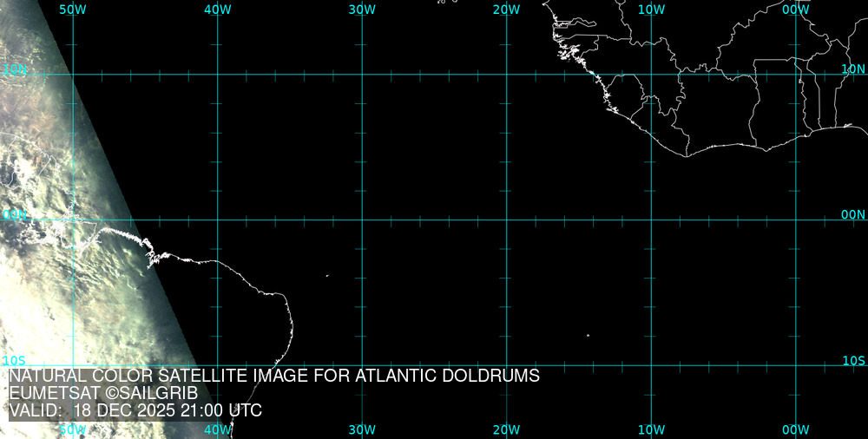Click the 10S latitude label on the left side

pos(13,360)
